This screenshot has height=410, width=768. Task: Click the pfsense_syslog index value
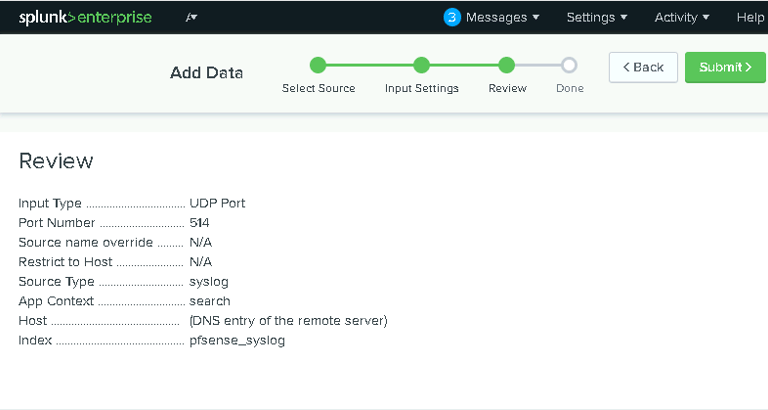(237, 340)
